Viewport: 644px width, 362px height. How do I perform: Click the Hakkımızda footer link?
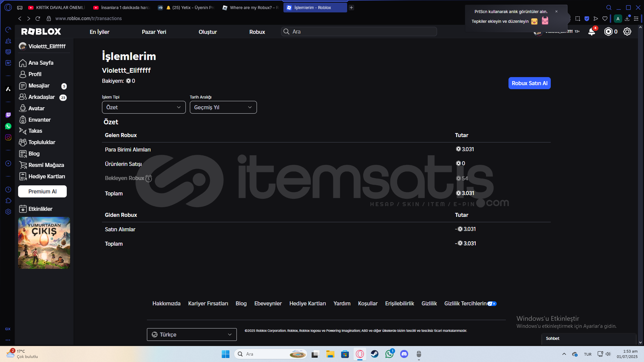(x=166, y=303)
